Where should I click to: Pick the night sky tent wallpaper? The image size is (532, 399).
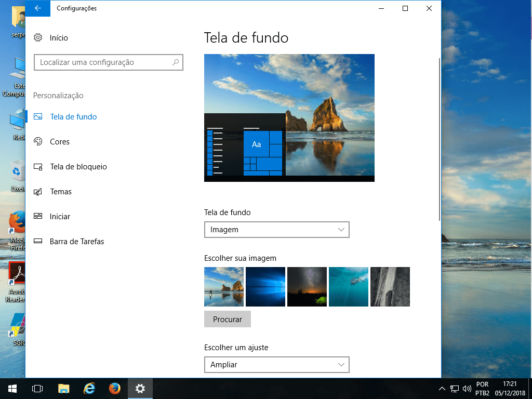coord(307,287)
